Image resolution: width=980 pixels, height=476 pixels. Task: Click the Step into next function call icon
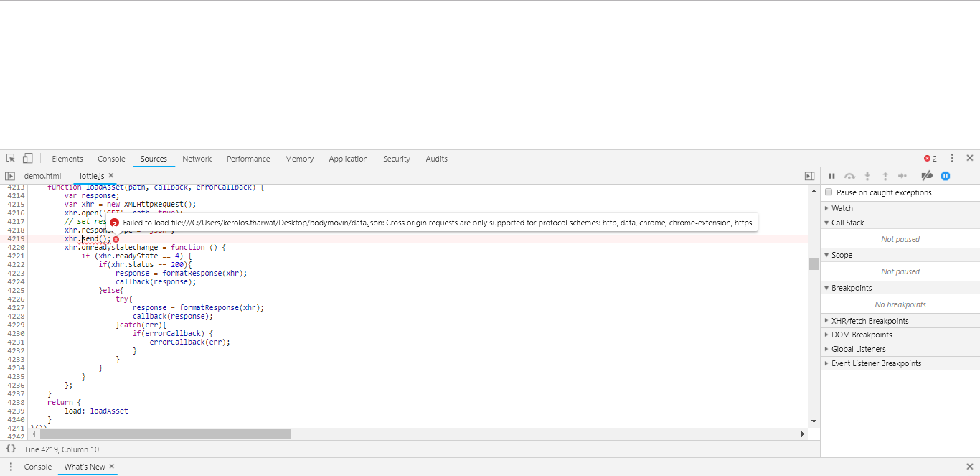(x=867, y=176)
